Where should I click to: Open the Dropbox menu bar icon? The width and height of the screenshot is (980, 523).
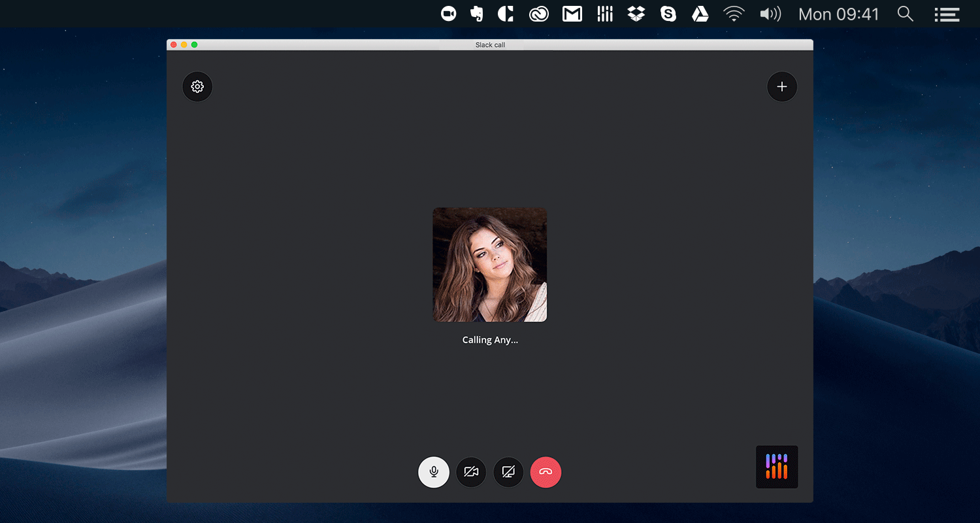[x=636, y=14]
